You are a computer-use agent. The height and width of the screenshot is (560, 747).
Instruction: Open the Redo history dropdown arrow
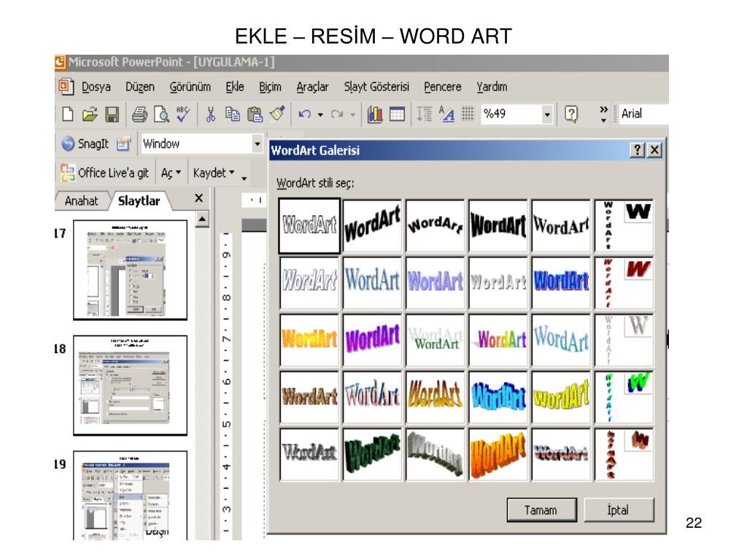[x=352, y=114]
